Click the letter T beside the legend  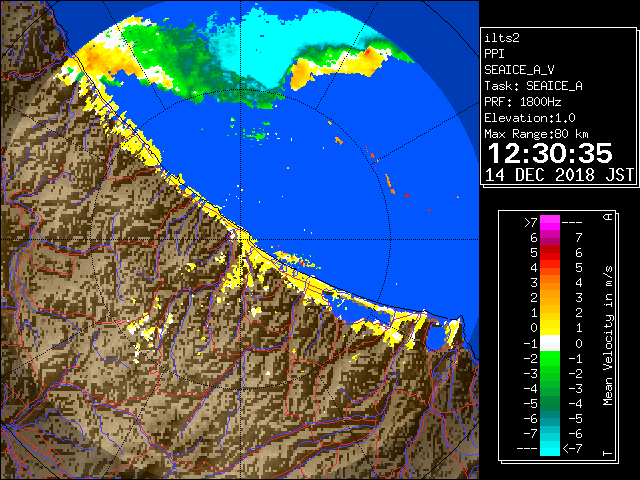click(609, 453)
